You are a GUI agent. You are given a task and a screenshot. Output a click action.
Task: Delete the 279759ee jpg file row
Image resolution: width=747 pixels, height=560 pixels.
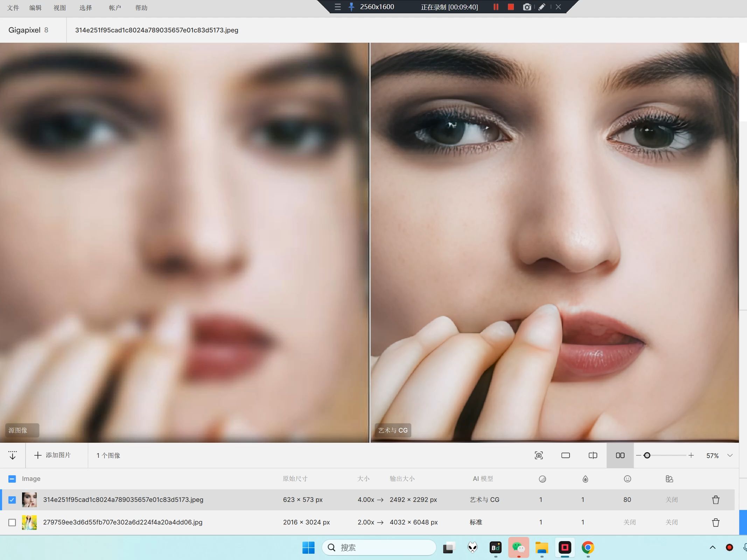[715, 523]
